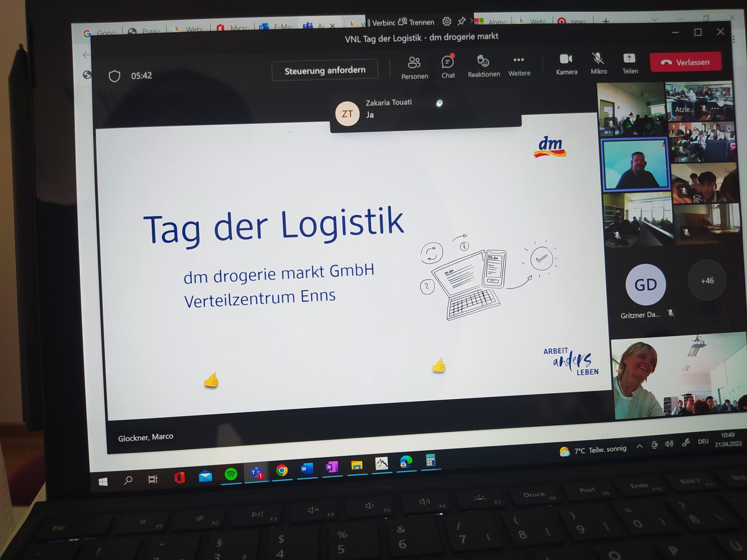Open the volume control in system tray
Viewport: 747px width, 560px height.
click(x=669, y=444)
